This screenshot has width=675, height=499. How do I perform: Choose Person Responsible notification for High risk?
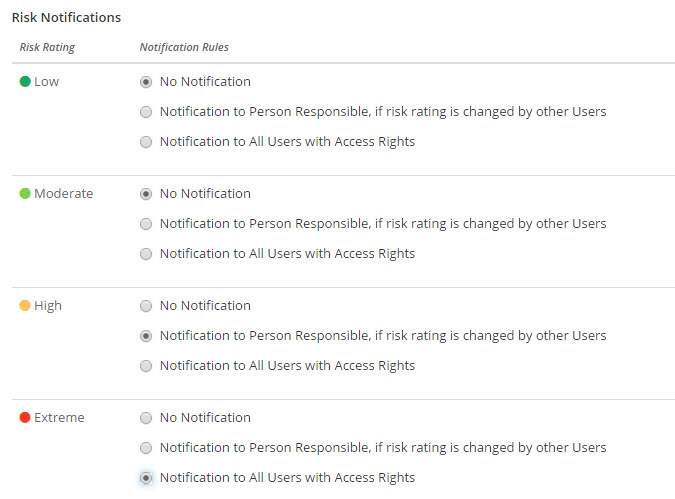tap(146, 336)
